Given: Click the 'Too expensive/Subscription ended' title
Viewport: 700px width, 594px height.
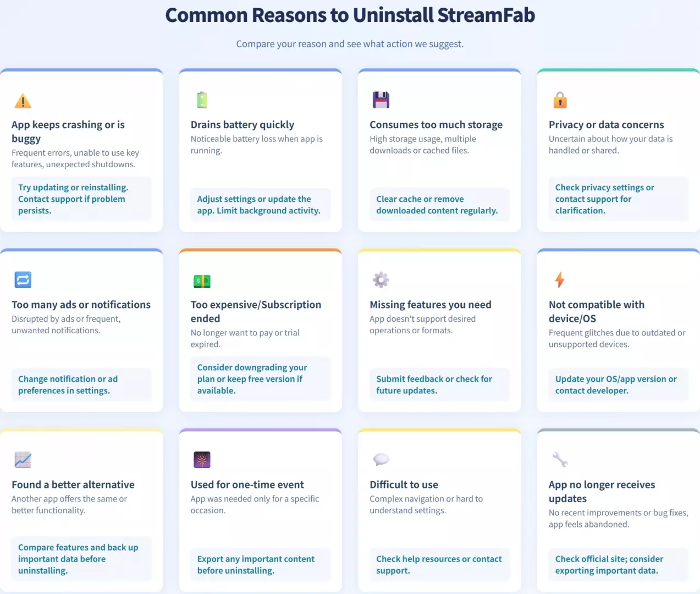Looking at the screenshot, I should 256,311.
